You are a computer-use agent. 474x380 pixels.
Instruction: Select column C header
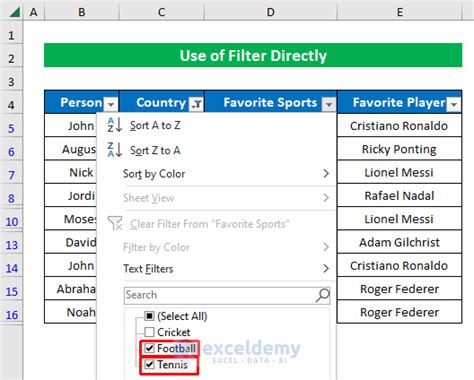tap(162, 12)
